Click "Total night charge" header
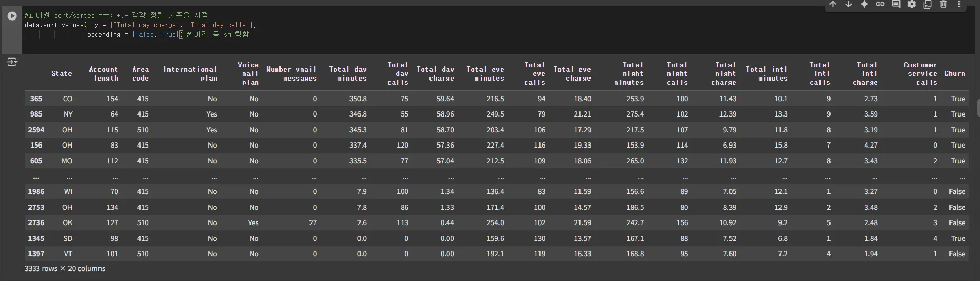The width and height of the screenshot is (980, 281). (x=724, y=74)
